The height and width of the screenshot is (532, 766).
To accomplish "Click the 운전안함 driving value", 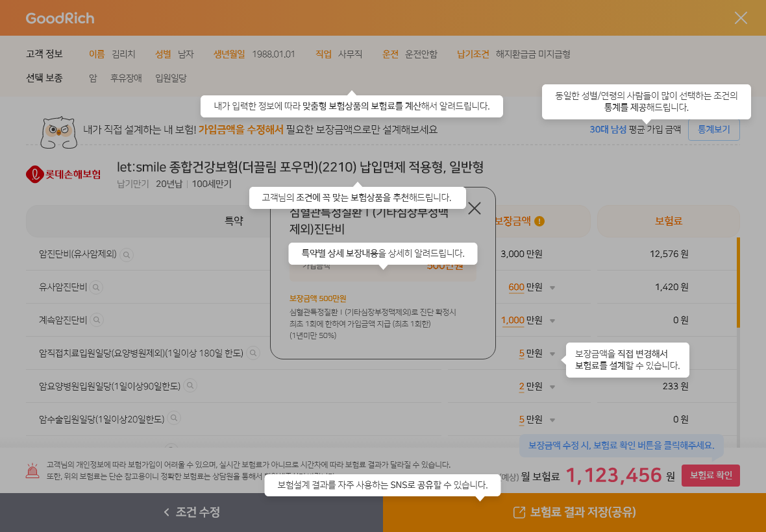I will 421,54.
